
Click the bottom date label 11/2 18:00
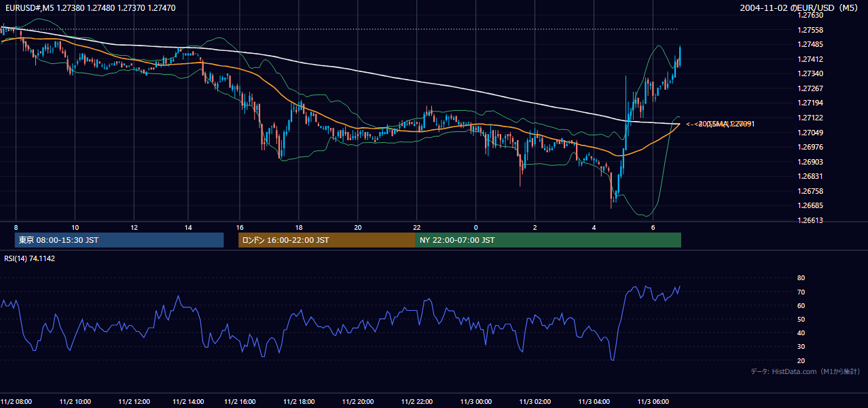point(299,401)
